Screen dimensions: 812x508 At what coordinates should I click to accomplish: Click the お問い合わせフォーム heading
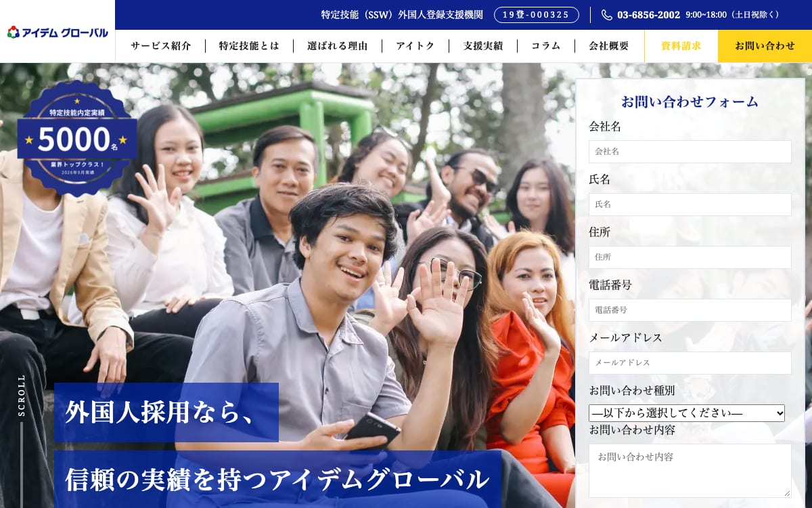(x=690, y=102)
